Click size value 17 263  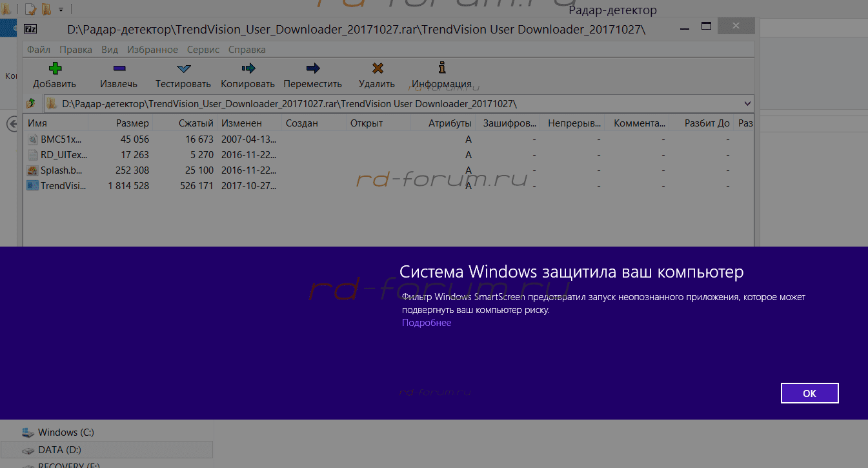(x=134, y=155)
